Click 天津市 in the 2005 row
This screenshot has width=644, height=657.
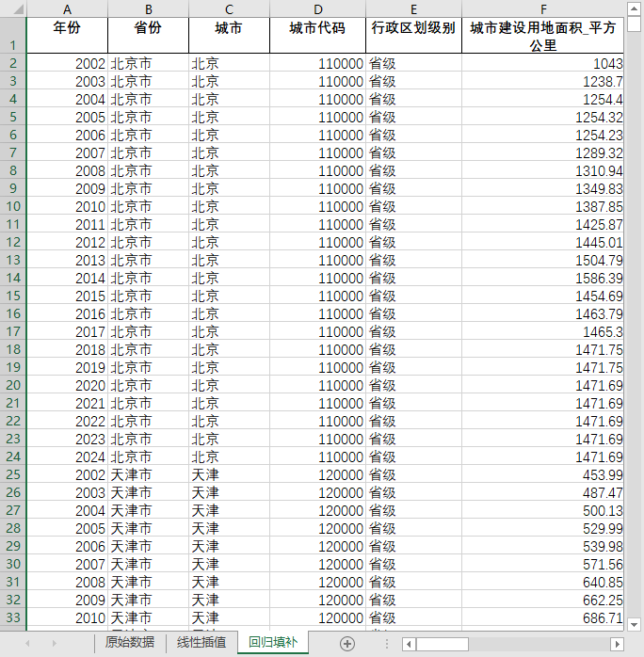149,528
